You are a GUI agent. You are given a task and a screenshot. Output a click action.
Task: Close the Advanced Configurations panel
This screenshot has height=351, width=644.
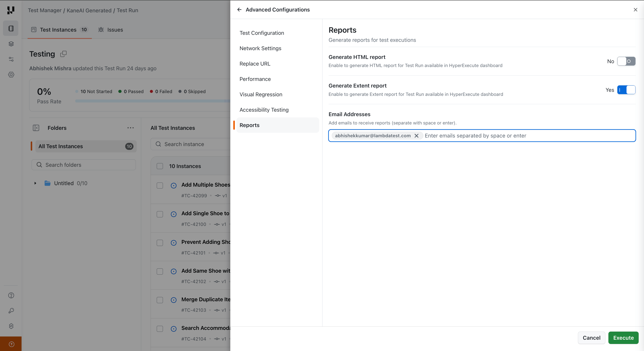point(635,10)
